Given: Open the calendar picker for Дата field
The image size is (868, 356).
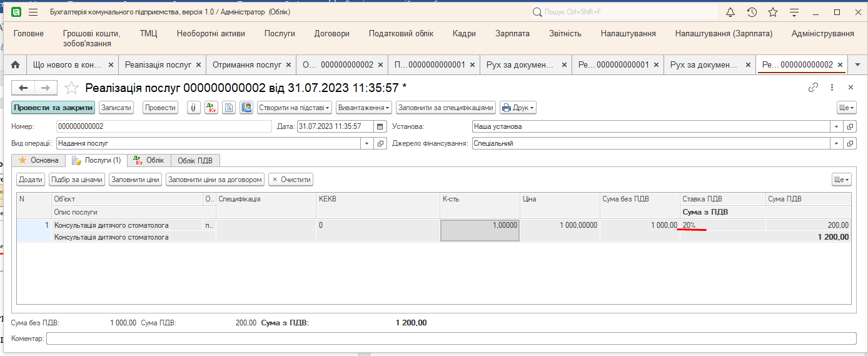Looking at the screenshot, I should pyautogui.click(x=380, y=126).
